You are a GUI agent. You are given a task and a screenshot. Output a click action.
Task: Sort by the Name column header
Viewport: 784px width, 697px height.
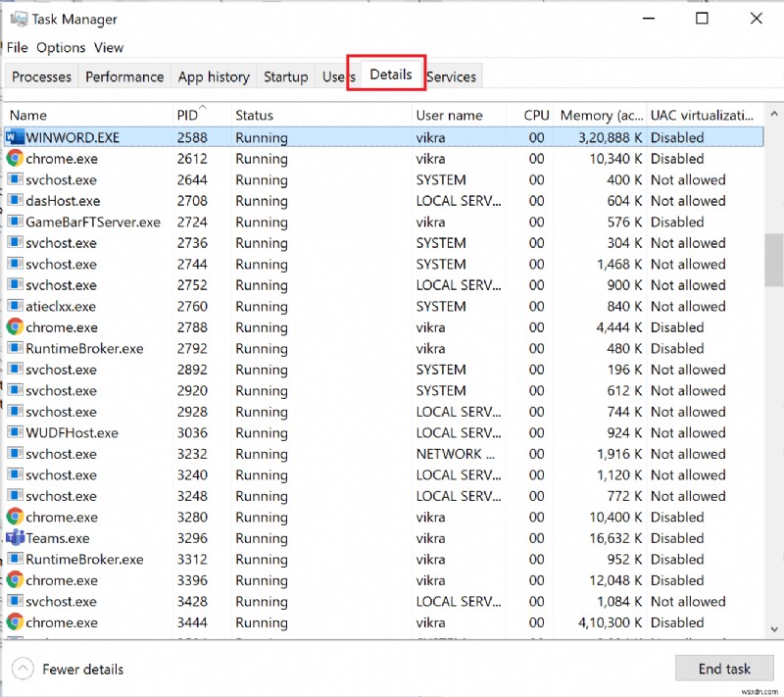pos(88,115)
